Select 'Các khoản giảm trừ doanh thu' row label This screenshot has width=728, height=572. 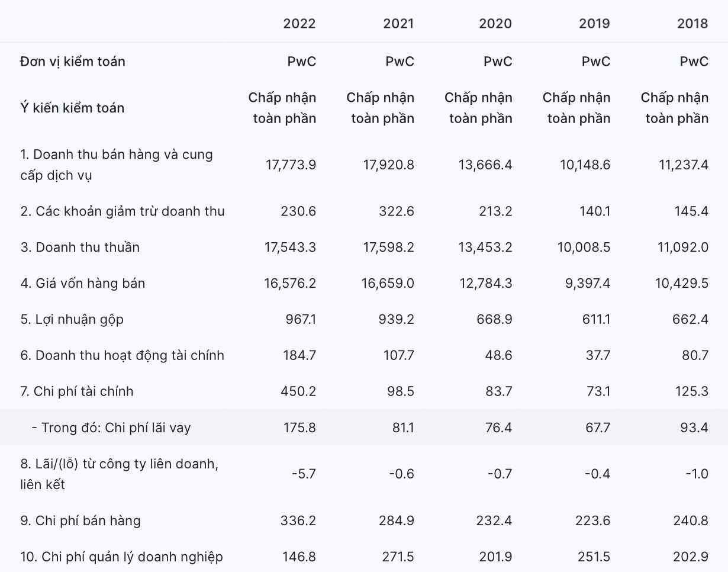(x=123, y=211)
